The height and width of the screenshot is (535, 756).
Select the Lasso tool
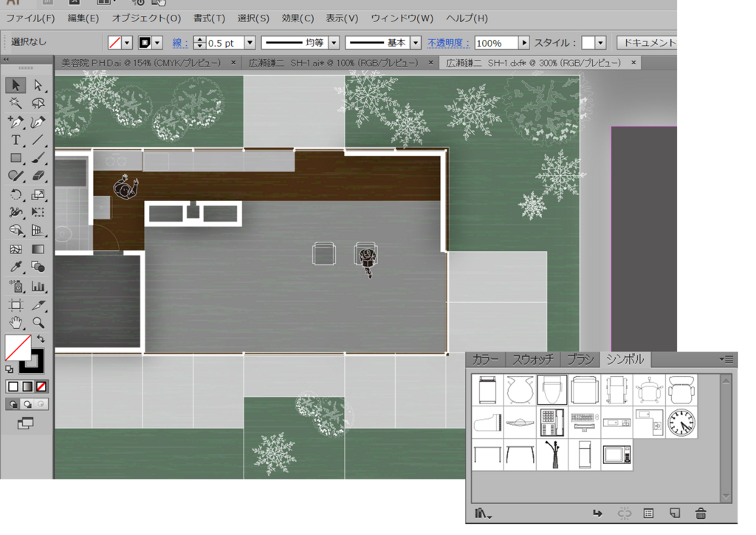click(38, 103)
